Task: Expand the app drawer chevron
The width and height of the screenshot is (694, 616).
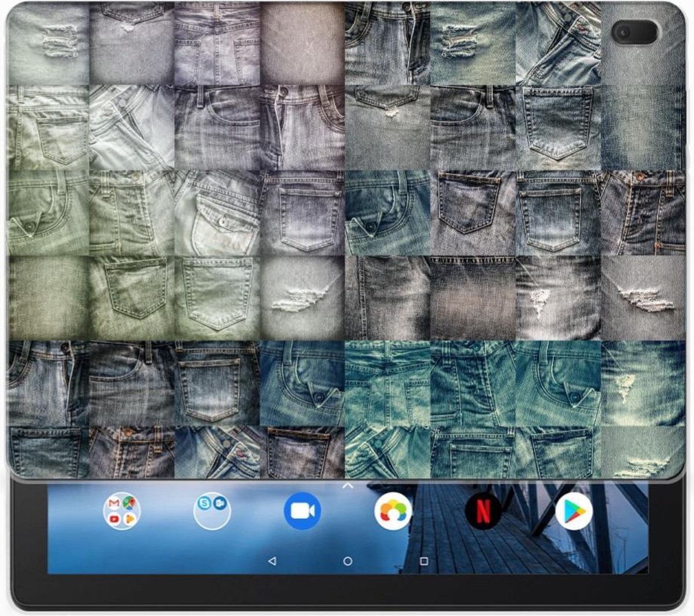Action: pos(348,485)
